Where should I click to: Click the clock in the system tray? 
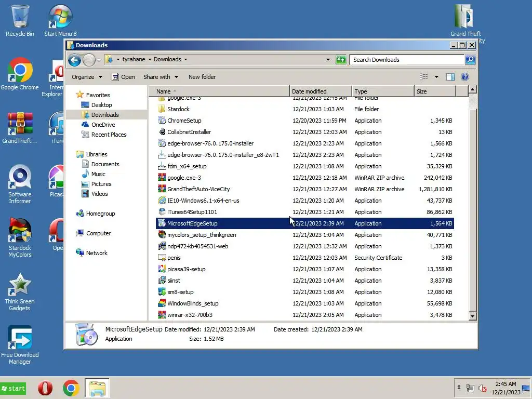[x=506, y=388]
